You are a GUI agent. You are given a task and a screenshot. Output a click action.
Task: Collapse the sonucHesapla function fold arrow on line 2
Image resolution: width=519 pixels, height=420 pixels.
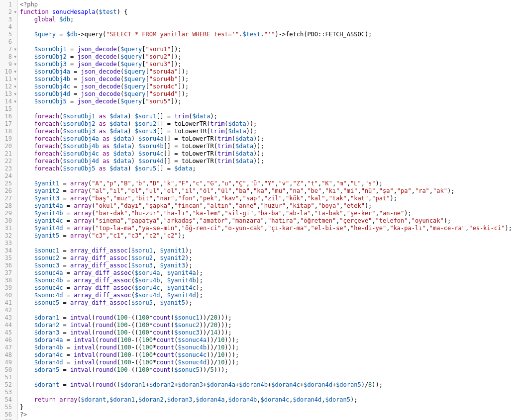[x=15, y=12]
